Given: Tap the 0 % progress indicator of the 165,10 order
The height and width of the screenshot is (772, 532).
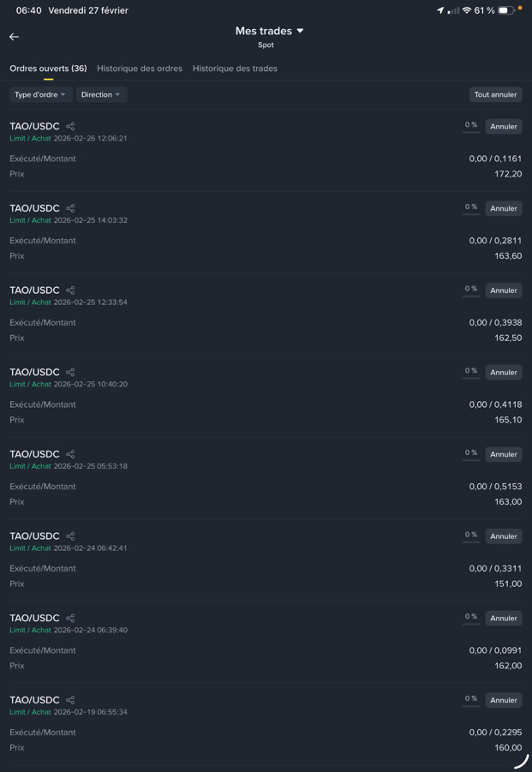Looking at the screenshot, I should click(471, 372).
